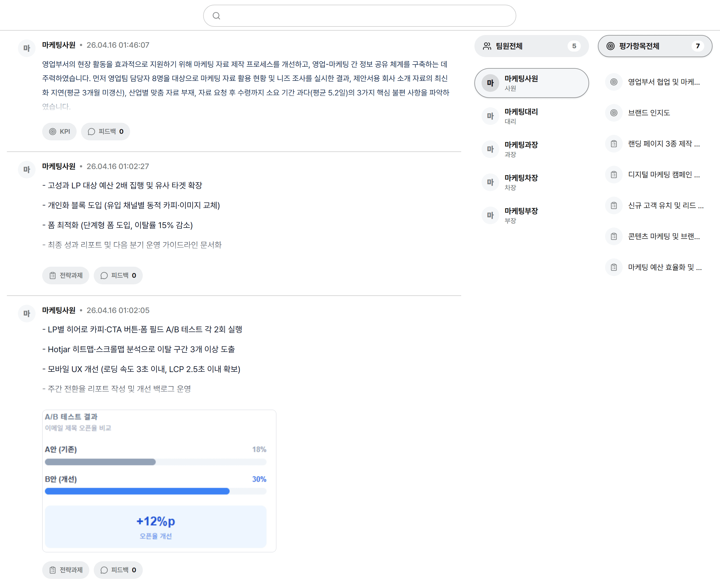Click author name 마케팅사원 on 01:02:05 post
The image size is (720, 588).
tap(59, 310)
